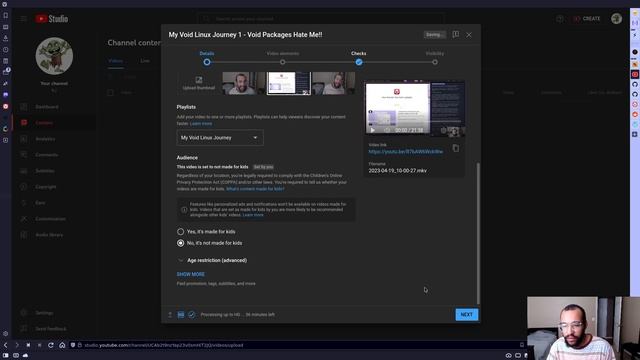Click the CREATE button
The width and height of the screenshot is (640, 360).
(x=587, y=19)
